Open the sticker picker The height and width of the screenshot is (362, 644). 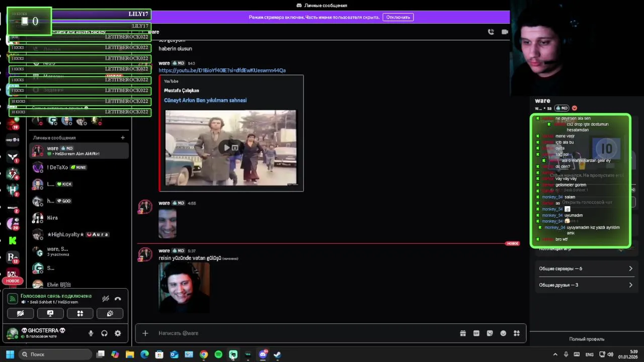(490, 333)
